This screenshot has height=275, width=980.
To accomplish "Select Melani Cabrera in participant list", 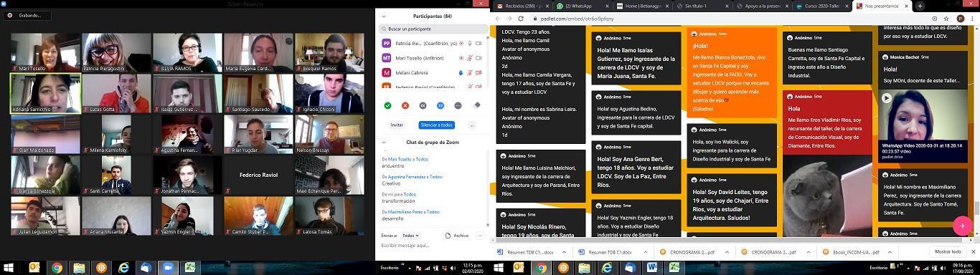I will [433, 72].
